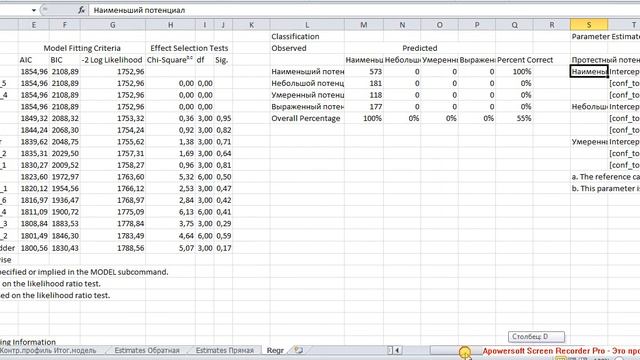Click overall percent correct 55%
The image size is (640, 360).
[x=523, y=118]
